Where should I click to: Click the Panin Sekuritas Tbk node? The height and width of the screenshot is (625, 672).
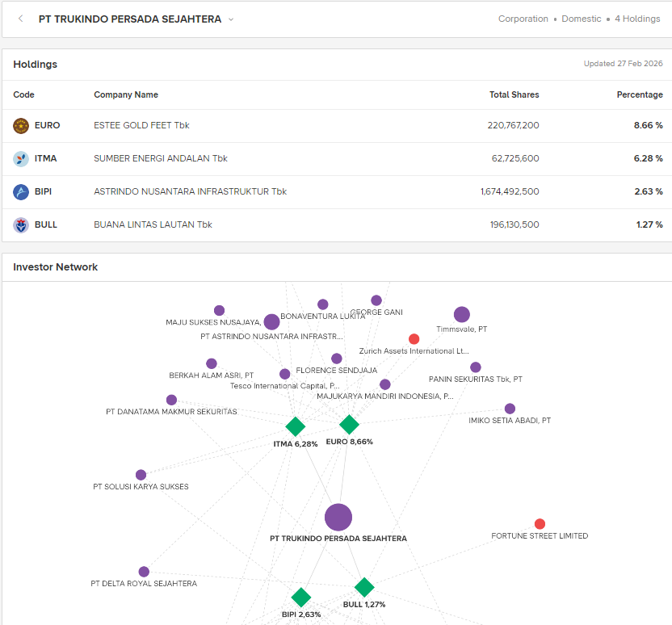coord(476,367)
